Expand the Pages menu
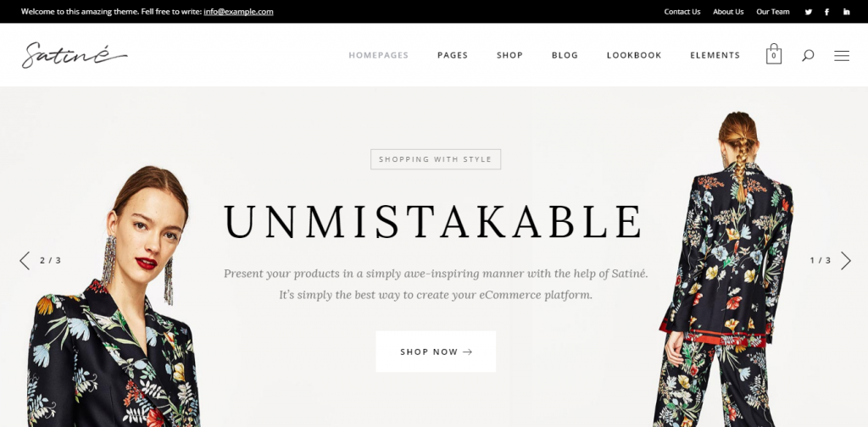The height and width of the screenshot is (427, 868). click(453, 55)
